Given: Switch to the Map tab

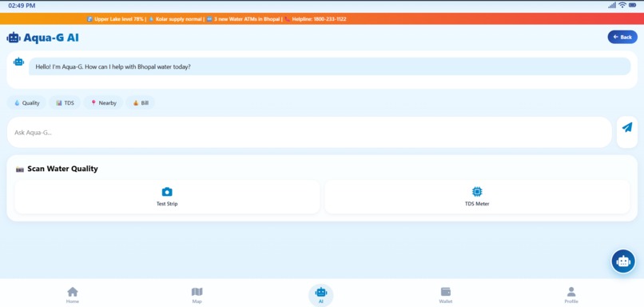Looking at the screenshot, I should (x=197, y=295).
